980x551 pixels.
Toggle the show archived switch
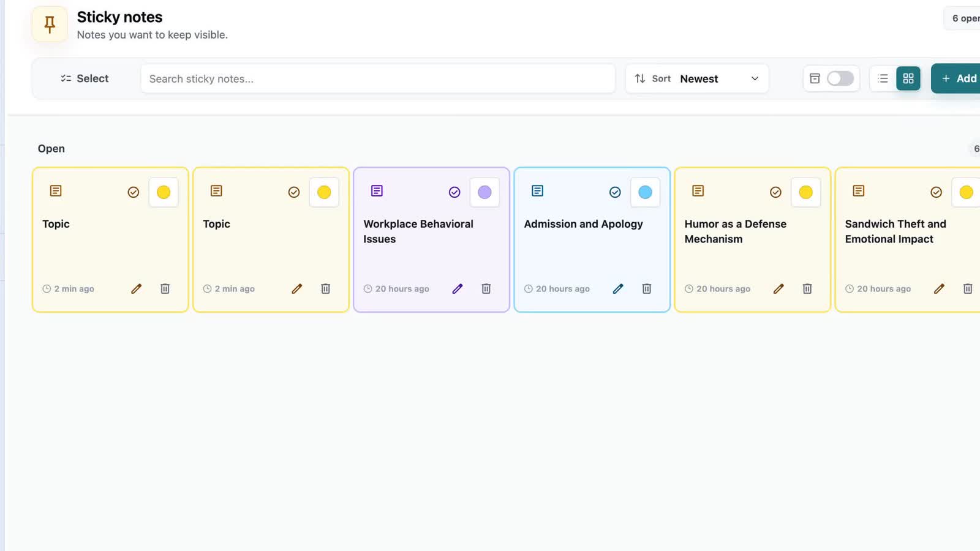coord(840,78)
